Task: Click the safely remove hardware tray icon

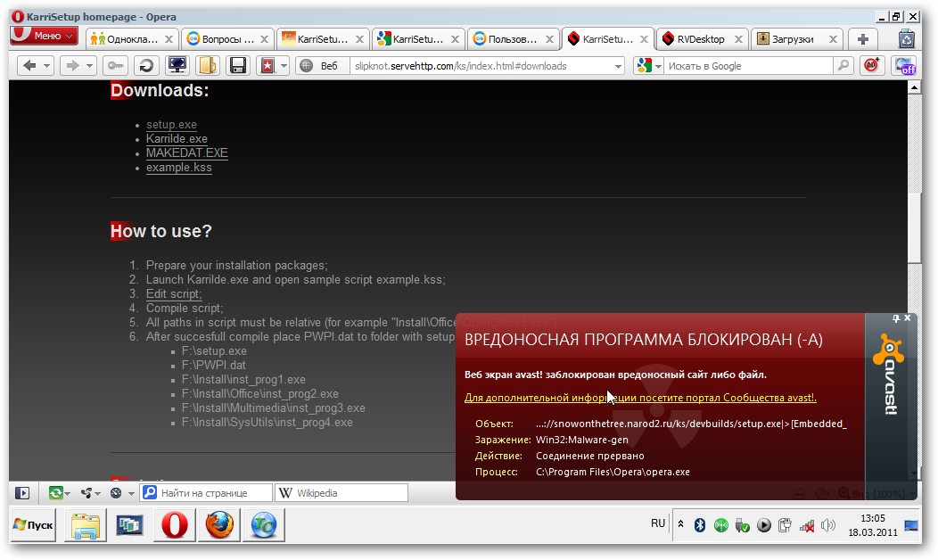Action: pos(743,525)
